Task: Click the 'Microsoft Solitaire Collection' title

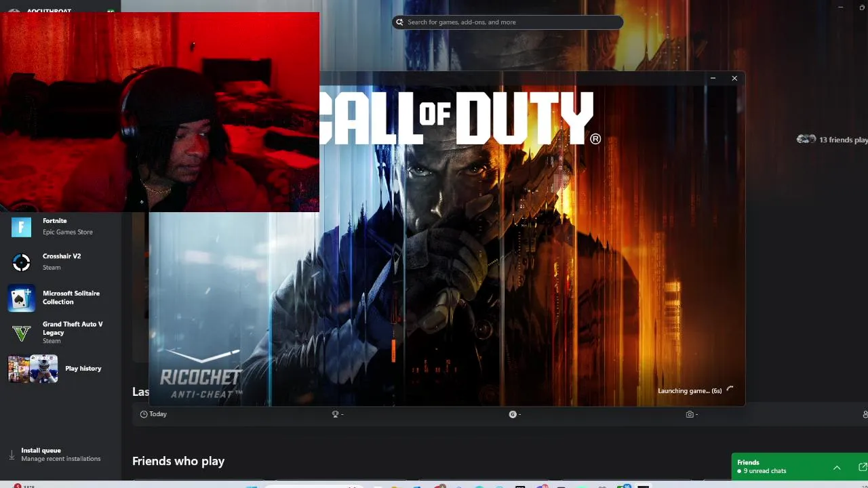Action: point(71,298)
